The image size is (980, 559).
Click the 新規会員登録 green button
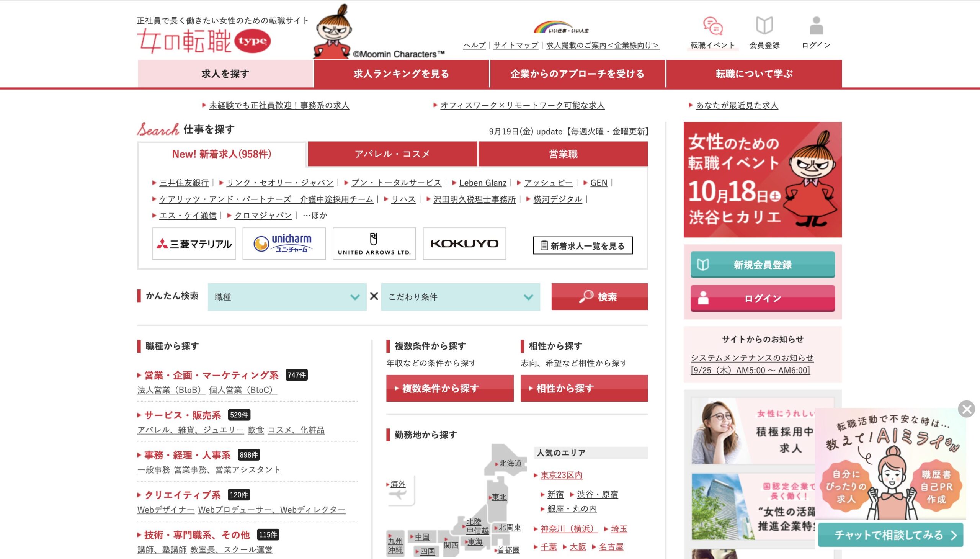click(x=762, y=265)
